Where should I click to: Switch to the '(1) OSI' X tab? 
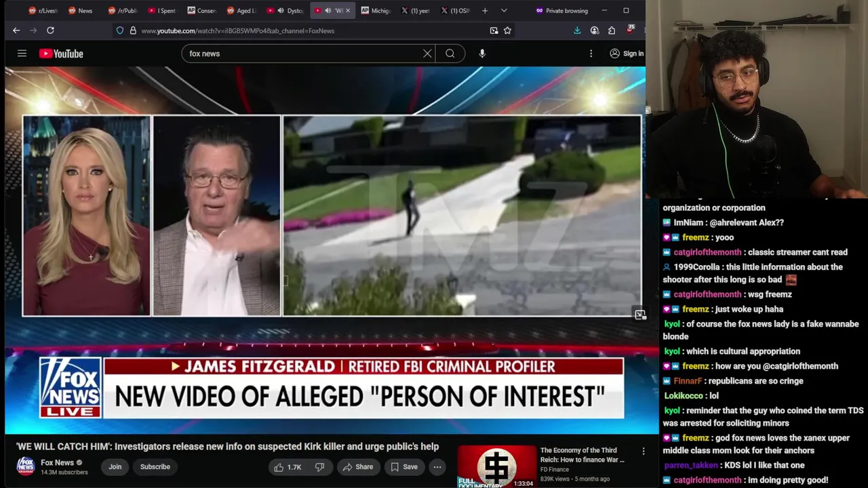(x=455, y=11)
